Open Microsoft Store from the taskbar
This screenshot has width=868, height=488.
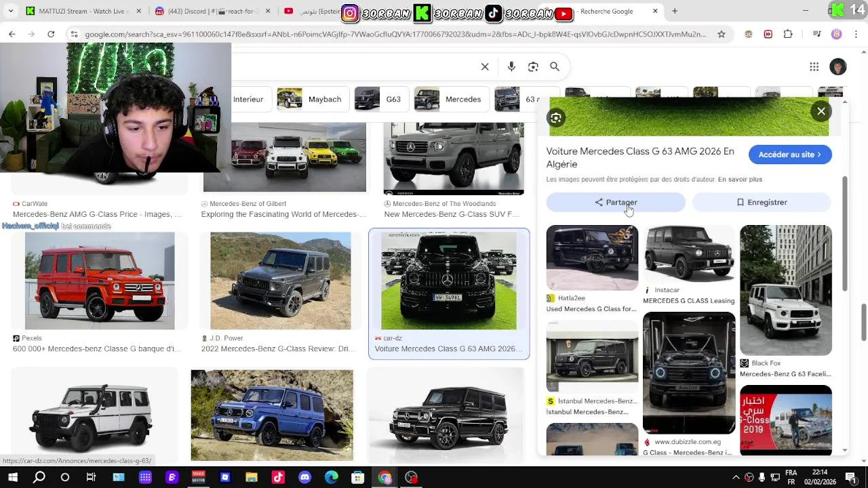358,477
